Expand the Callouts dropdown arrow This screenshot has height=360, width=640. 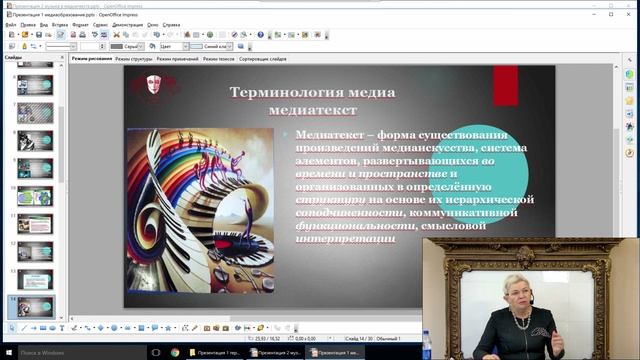point(162,328)
